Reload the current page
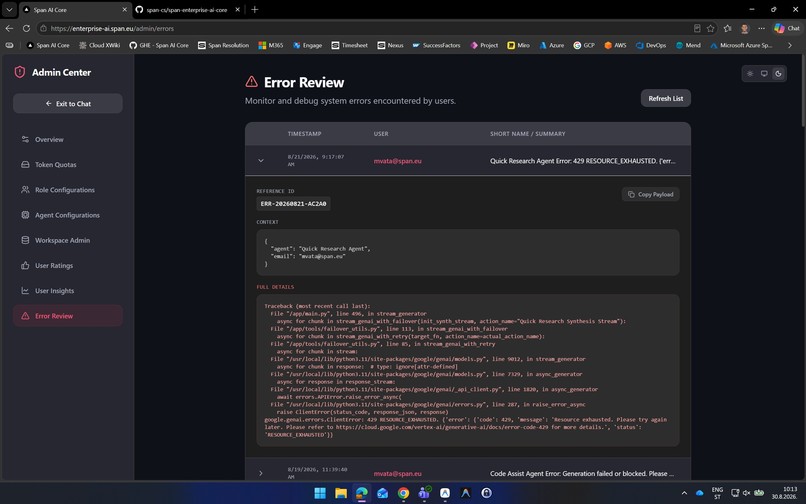The image size is (806, 504). coord(26,28)
